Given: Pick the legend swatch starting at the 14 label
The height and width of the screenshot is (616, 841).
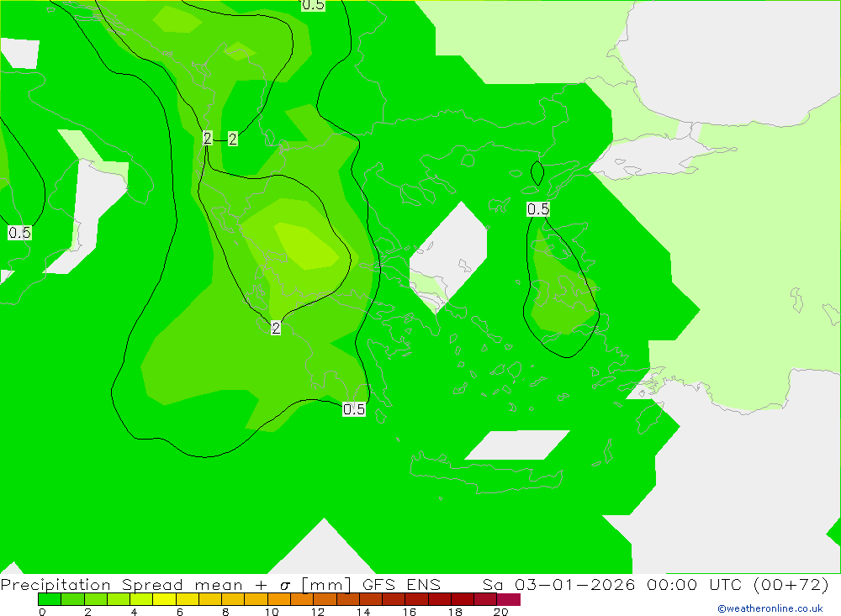Looking at the screenshot, I should 371,599.
